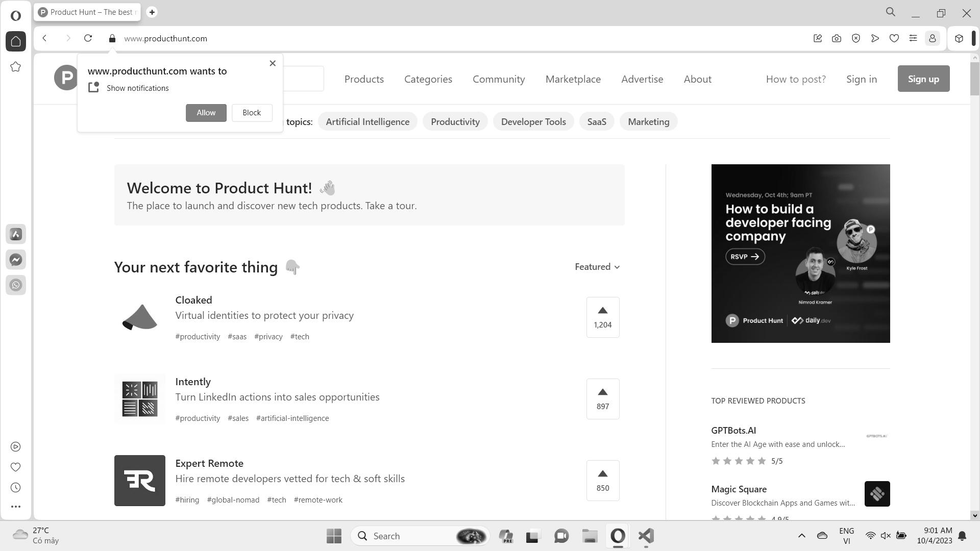Screen dimensions: 980x551
Task: Click the Sign up button
Action: [923, 79]
